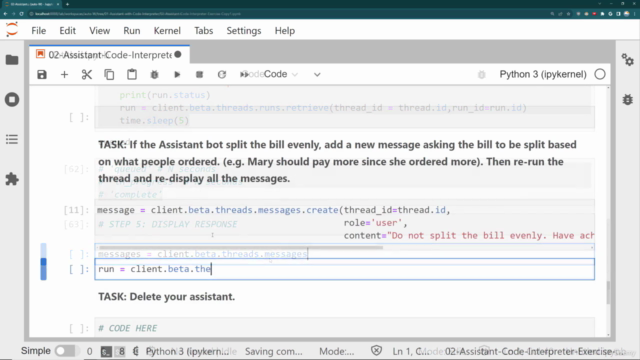Save the notebook with the floppy icon
Image resolution: width=640 pixels, height=360 pixels.
pyautogui.click(x=42, y=75)
